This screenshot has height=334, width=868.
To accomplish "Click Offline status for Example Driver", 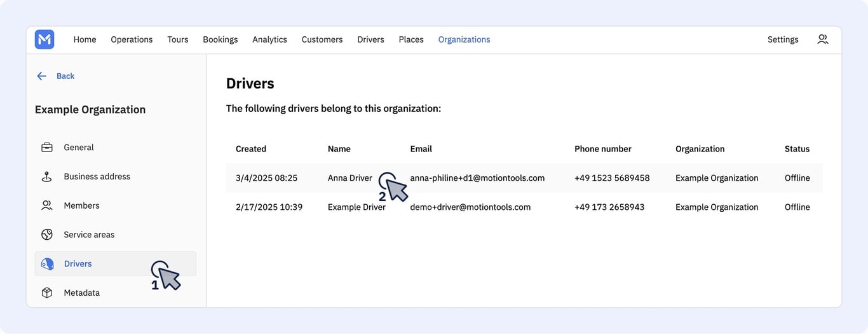I will coord(797,207).
